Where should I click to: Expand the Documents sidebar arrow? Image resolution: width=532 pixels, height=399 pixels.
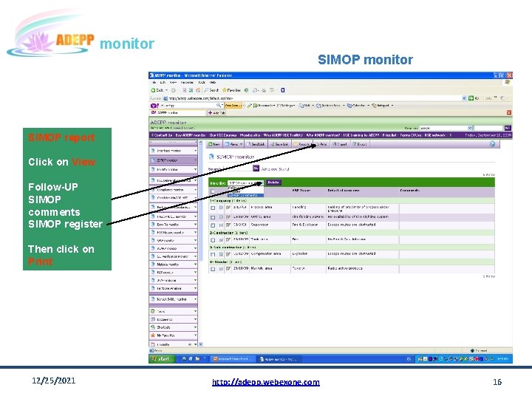tap(195, 319)
